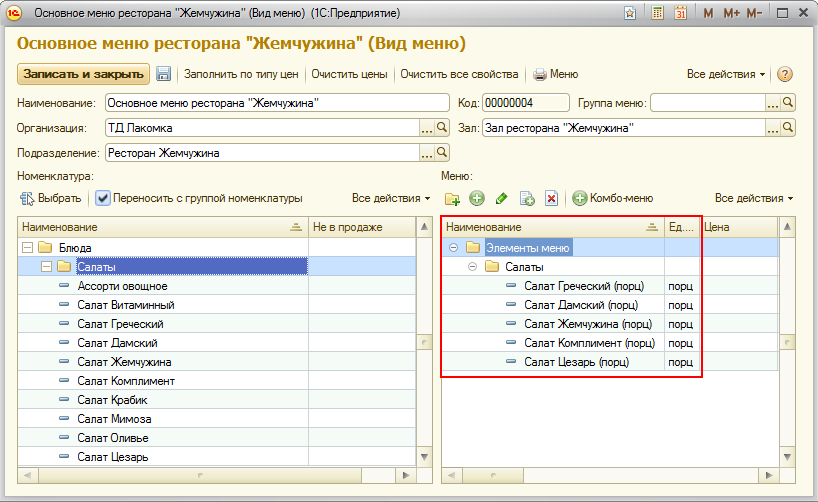The width and height of the screenshot is (818, 502).
Task: Click 'Очистить все свойства' command
Action: (459, 74)
